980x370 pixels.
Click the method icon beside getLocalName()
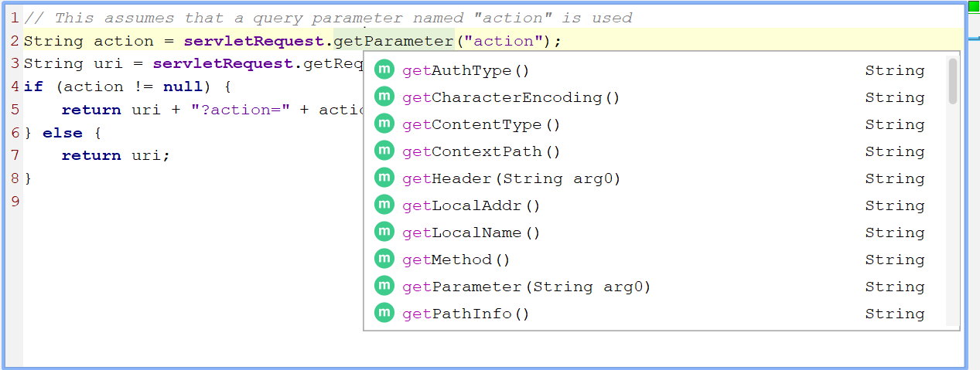coord(384,232)
